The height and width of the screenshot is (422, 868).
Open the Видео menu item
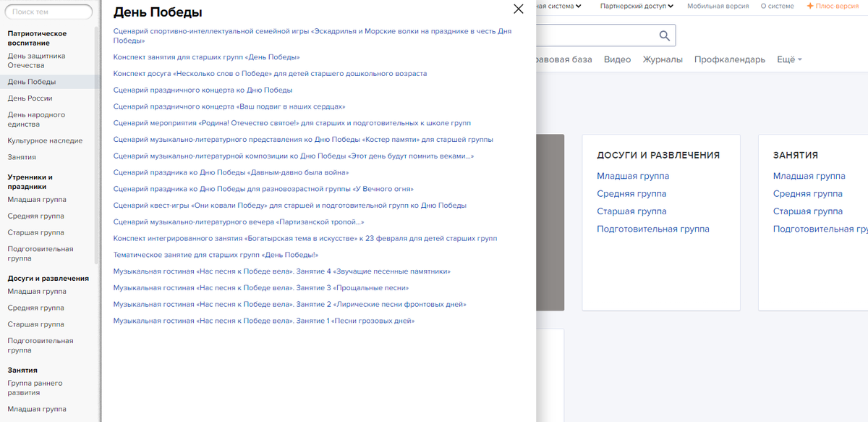617,59
